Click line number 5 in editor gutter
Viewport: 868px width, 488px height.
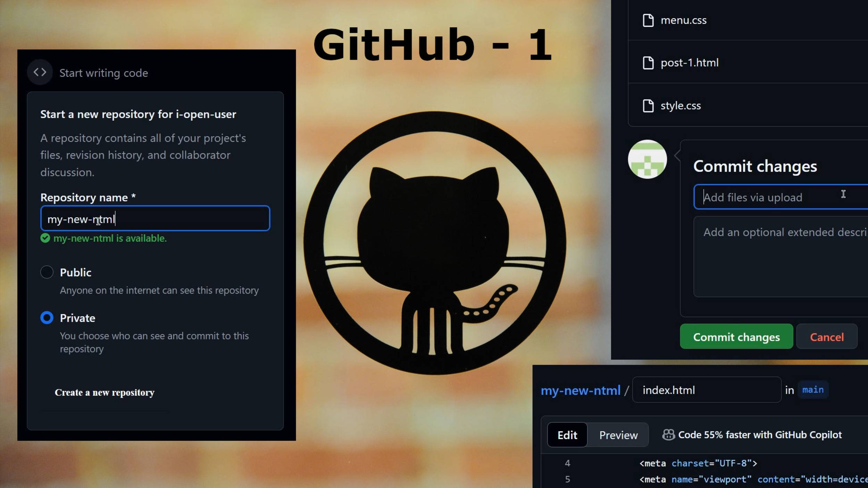tap(567, 479)
